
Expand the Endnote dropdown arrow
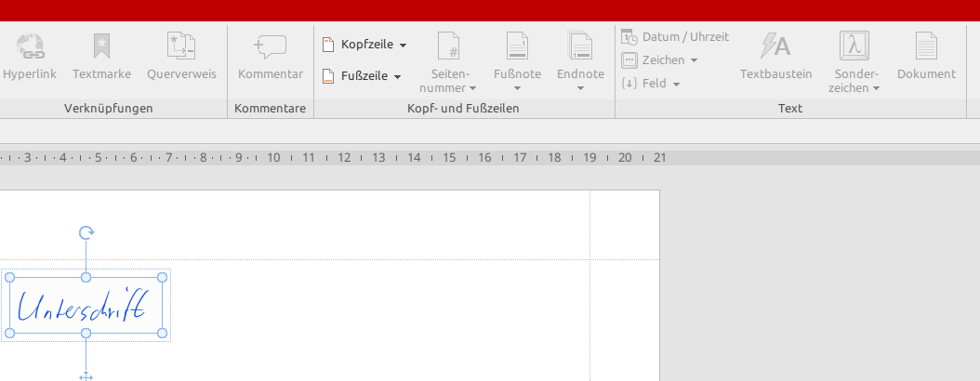pyautogui.click(x=580, y=88)
